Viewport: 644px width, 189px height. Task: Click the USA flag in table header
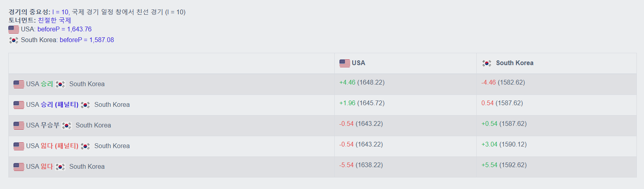[345, 63]
